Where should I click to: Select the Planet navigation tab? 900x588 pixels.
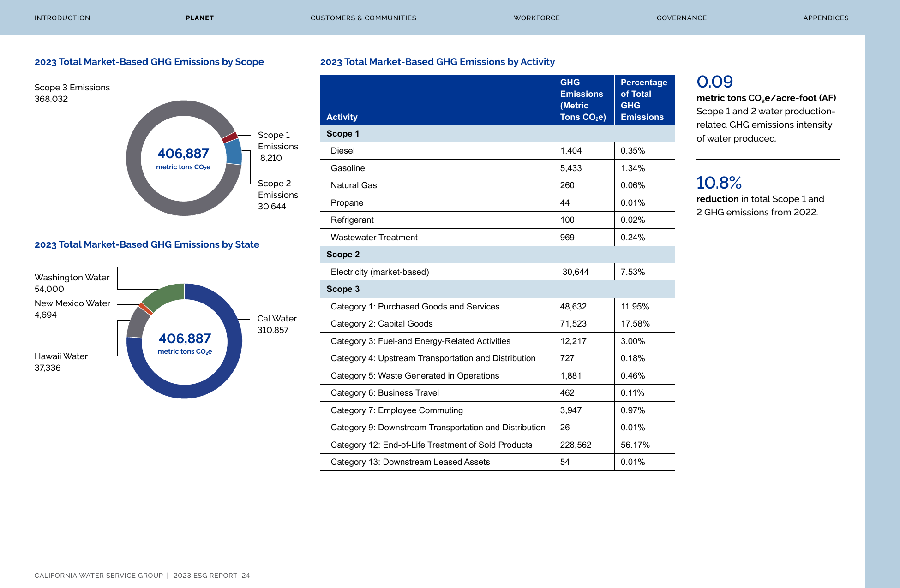[x=199, y=18]
